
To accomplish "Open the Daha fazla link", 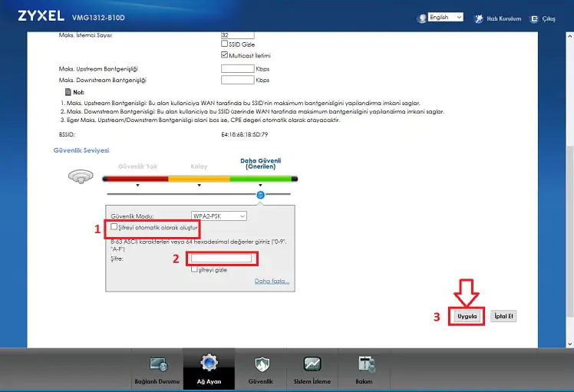I will click(x=272, y=281).
